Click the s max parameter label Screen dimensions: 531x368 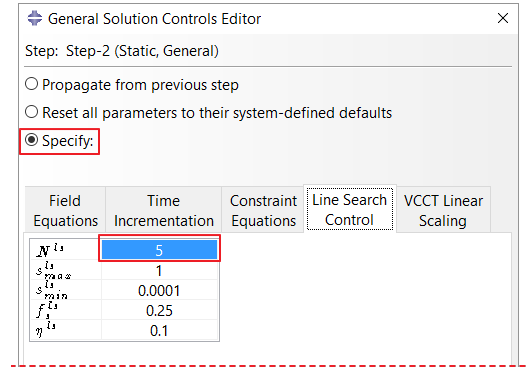[54, 270]
